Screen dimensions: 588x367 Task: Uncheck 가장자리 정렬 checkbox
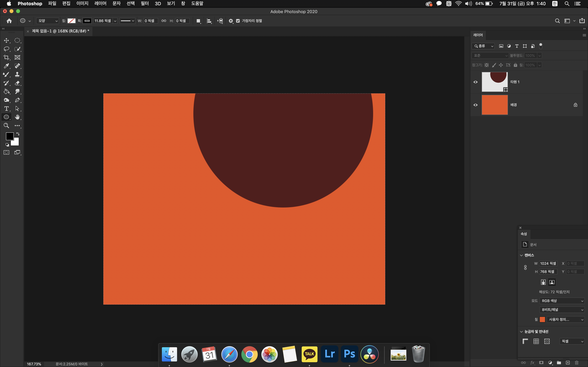tap(238, 21)
